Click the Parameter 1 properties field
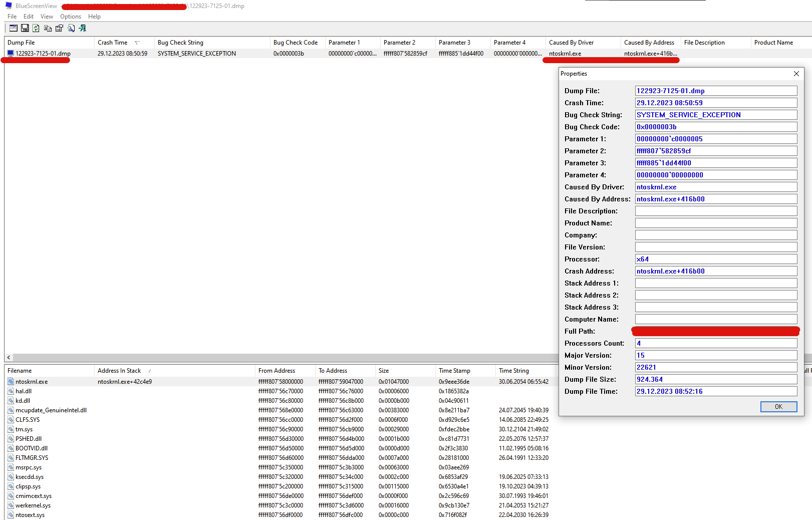 point(716,139)
